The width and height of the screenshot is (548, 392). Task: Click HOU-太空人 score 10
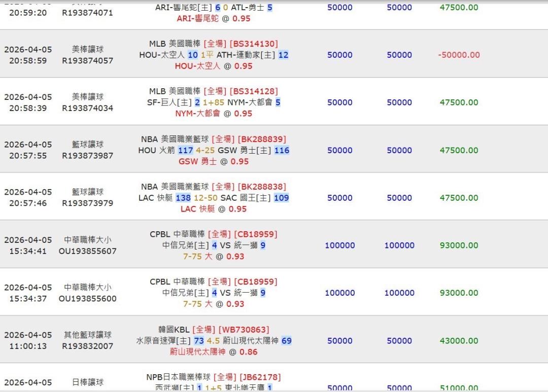tap(193, 55)
